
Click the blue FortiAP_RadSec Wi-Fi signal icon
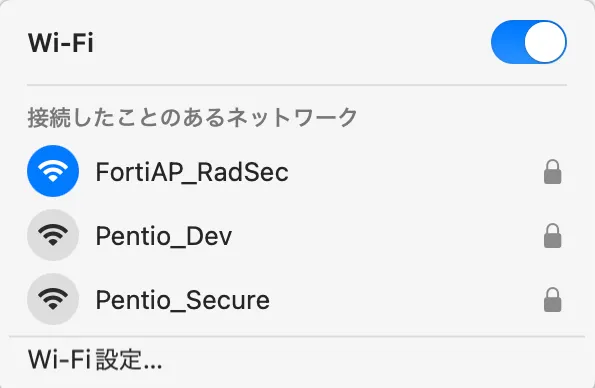click(53, 171)
